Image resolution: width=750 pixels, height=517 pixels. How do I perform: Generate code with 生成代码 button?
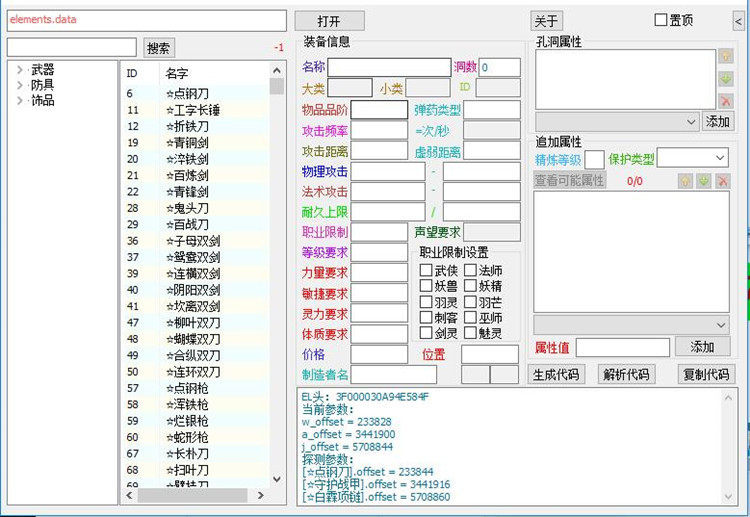tap(556, 374)
